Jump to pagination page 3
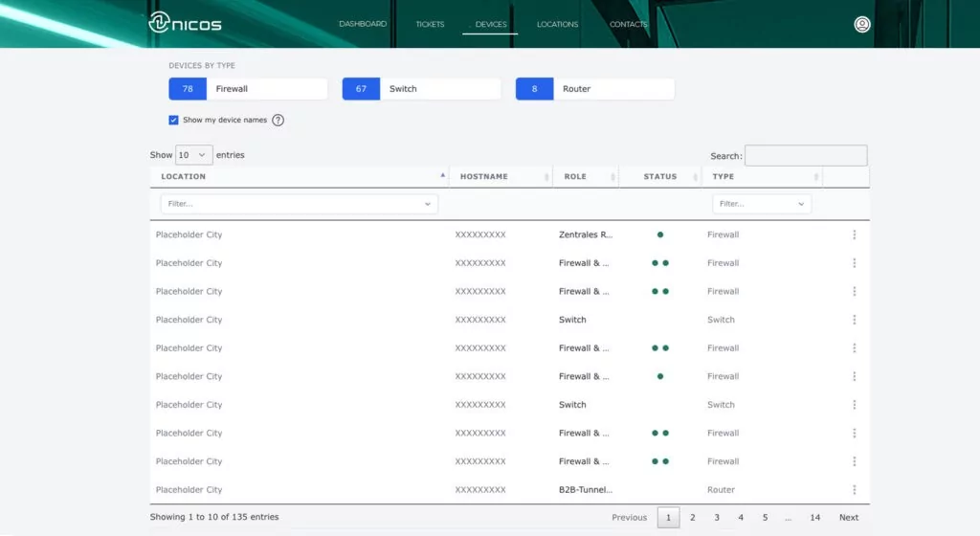This screenshot has height=536, width=980. coord(717,517)
